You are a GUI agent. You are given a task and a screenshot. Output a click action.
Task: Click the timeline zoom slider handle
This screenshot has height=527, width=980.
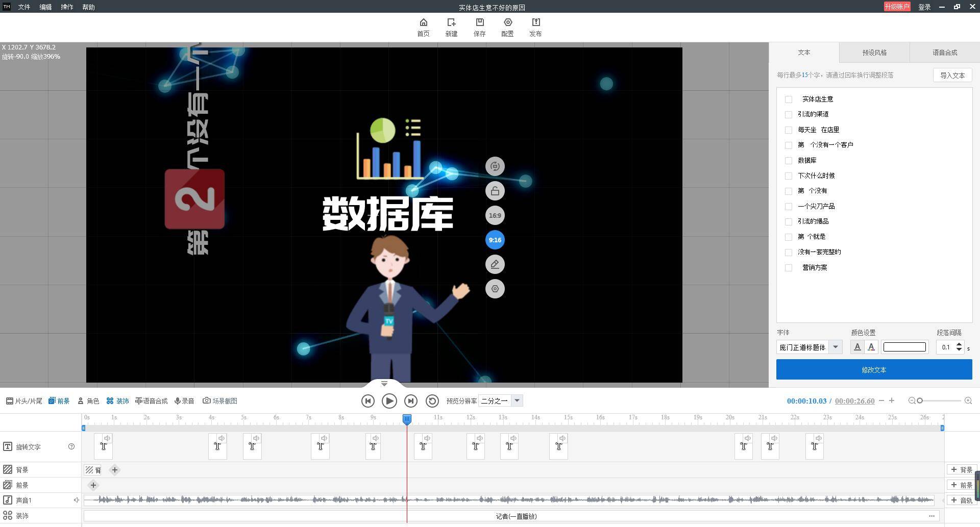point(920,401)
